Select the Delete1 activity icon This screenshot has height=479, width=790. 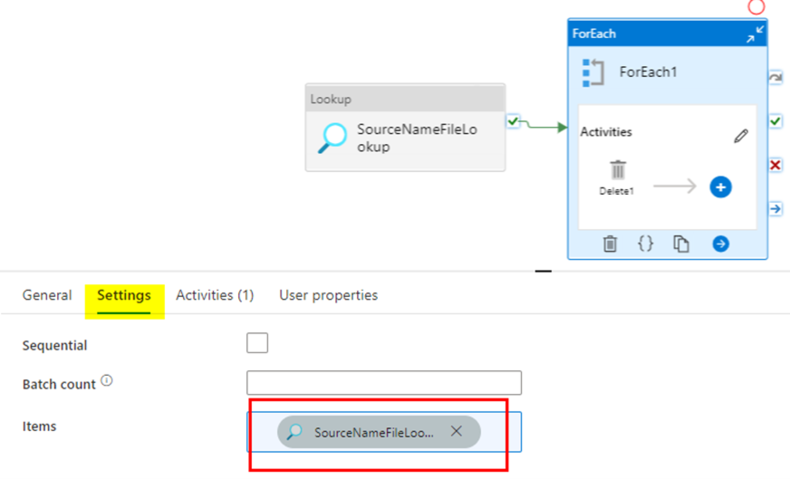click(617, 170)
